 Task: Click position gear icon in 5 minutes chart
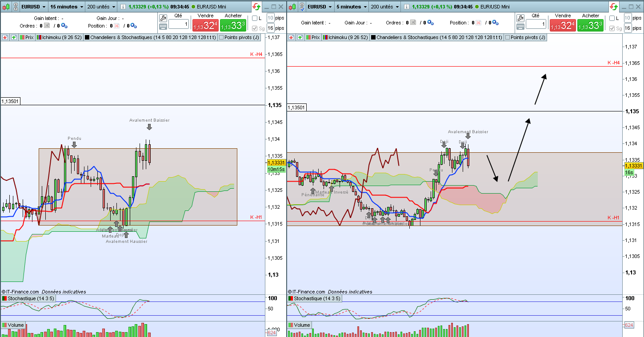pos(496,23)
